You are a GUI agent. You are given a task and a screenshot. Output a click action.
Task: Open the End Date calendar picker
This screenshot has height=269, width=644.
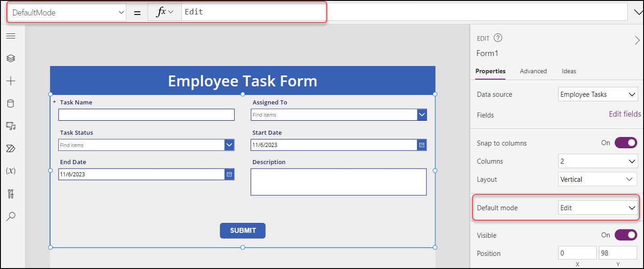[229, 174]
